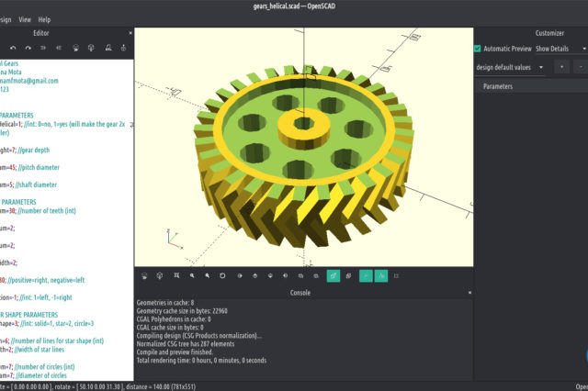Click the first zoom magnifier icon
The width and height of the screenshot is (588, 391).
pos(192,274)
